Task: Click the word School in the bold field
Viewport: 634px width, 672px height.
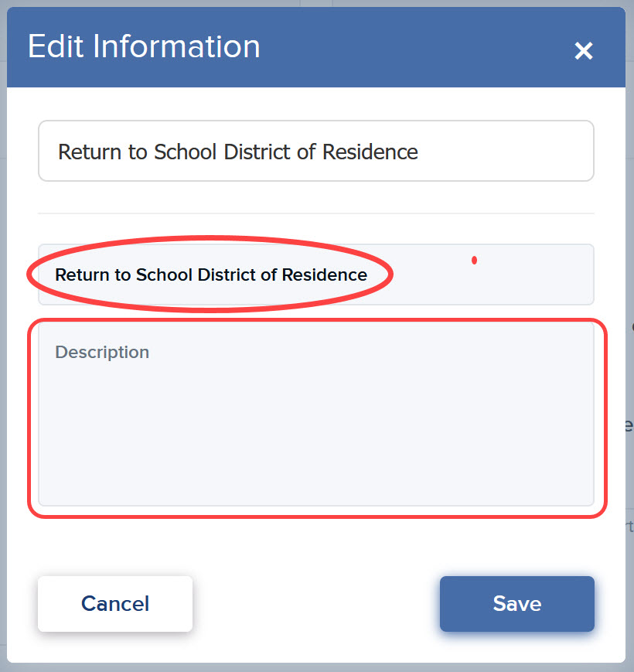Action: click(x=164, y=275)
